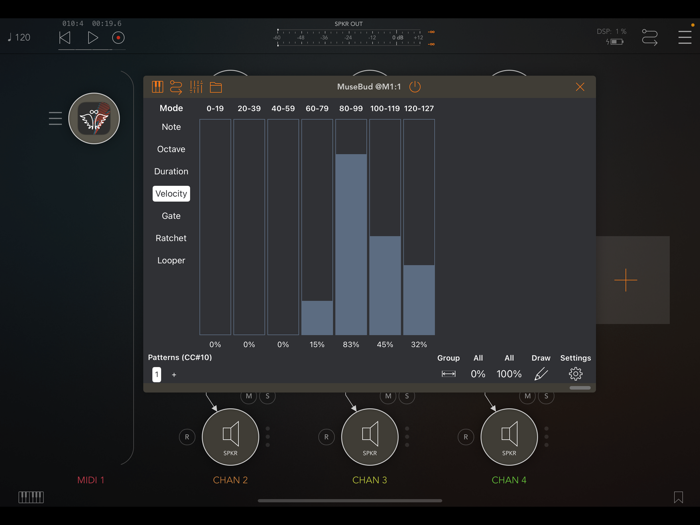Open the MIDI 1 channel menu icon
Viewport: 700px width, 525px height.
pyautogui.click(x=55, y=118)
